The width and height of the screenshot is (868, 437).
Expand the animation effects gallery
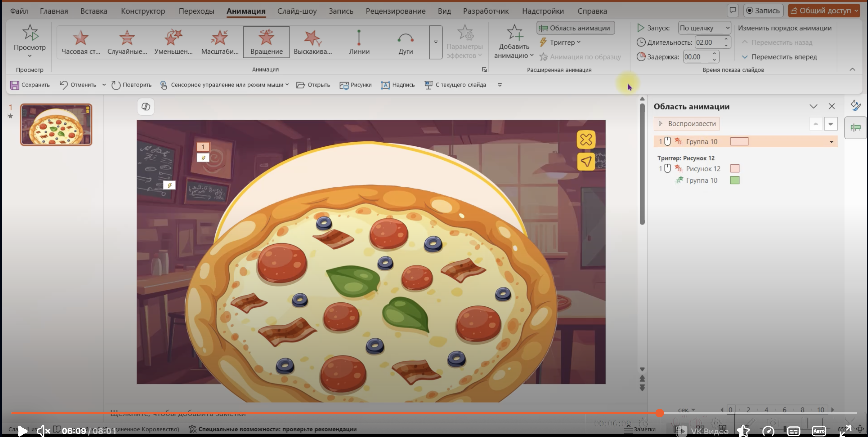[x=436, y=42]
